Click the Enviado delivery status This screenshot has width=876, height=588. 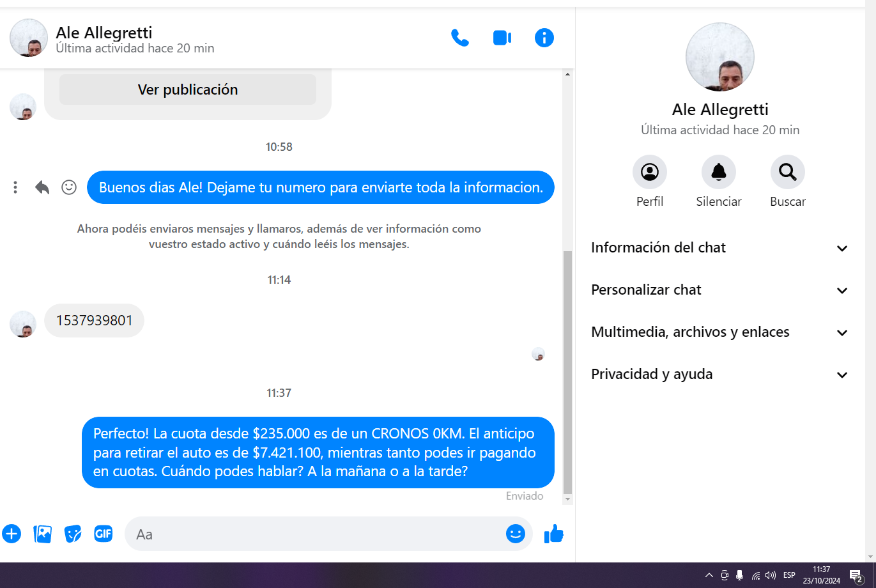(x=525, y=496)
